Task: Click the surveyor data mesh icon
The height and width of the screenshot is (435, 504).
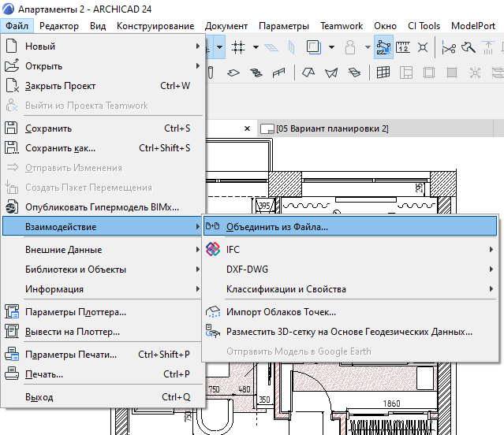Action: (213, 331)
